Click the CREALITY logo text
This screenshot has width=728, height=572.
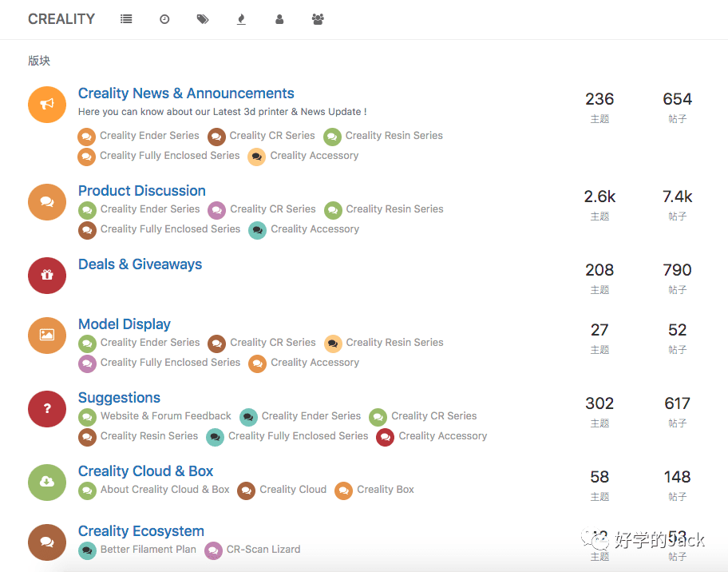pos(61,19)
